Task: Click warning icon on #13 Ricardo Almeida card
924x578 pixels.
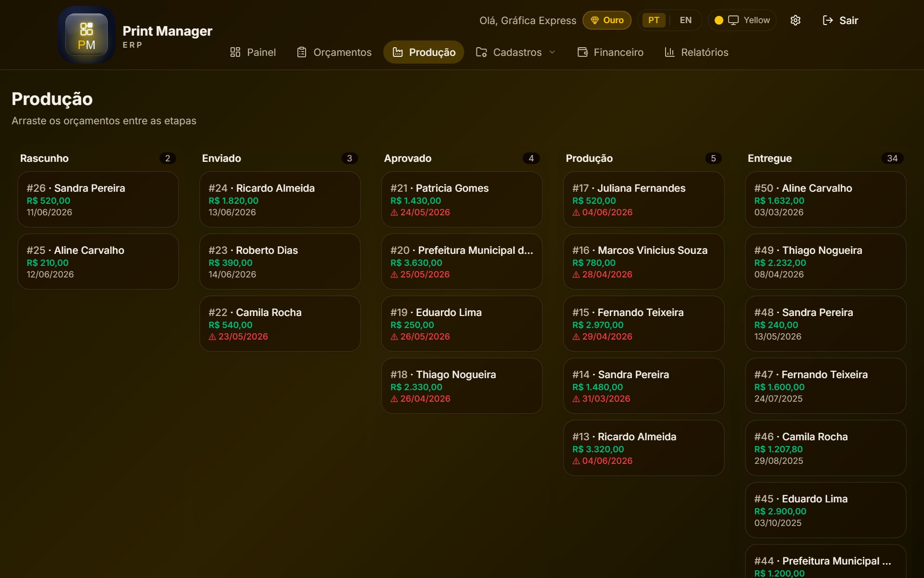Action: [576, 461]
